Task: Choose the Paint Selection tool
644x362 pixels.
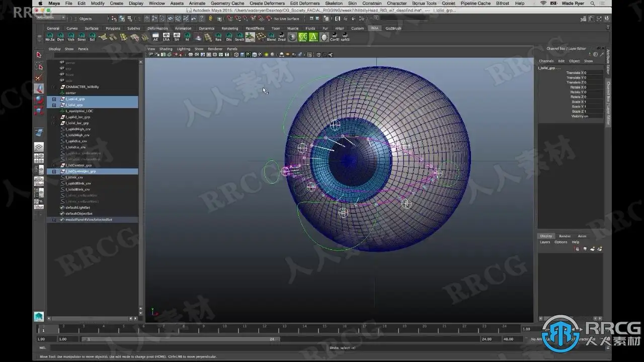Action: 39,77
